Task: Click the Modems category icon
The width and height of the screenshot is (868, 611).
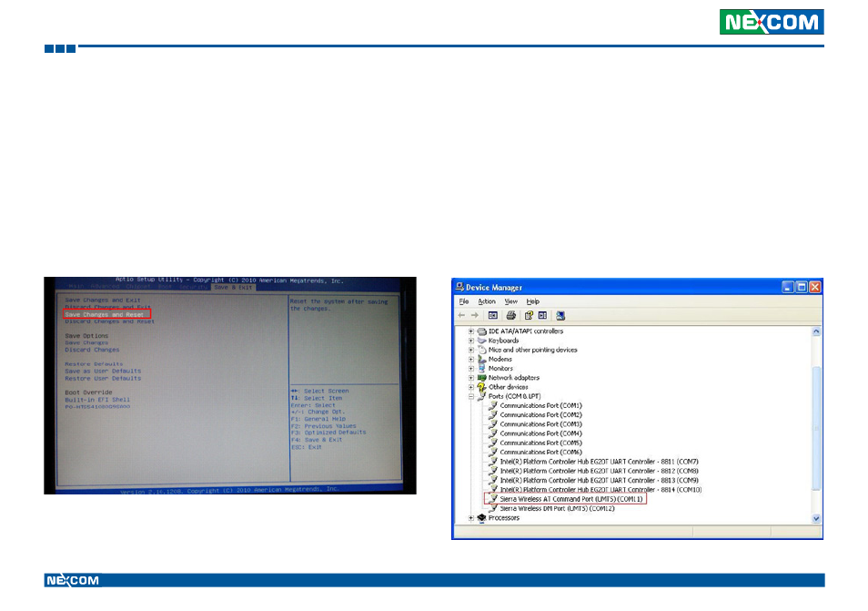Action: click(x=481, y=359)
